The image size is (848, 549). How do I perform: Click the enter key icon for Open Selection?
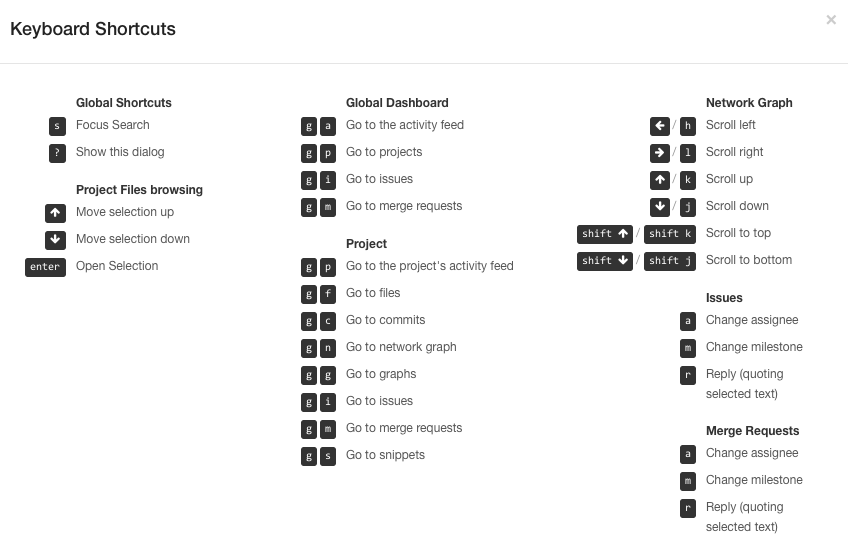point(45,267)
